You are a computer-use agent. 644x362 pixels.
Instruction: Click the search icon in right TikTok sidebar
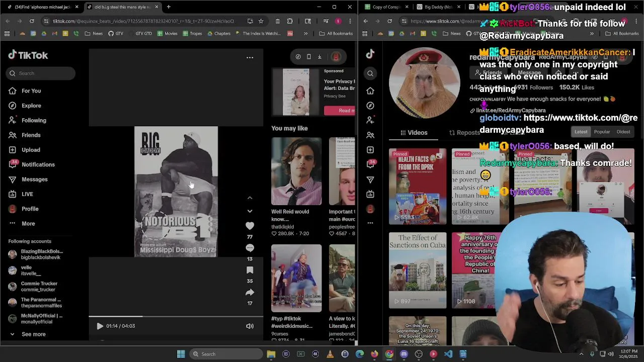click(370, 74)
